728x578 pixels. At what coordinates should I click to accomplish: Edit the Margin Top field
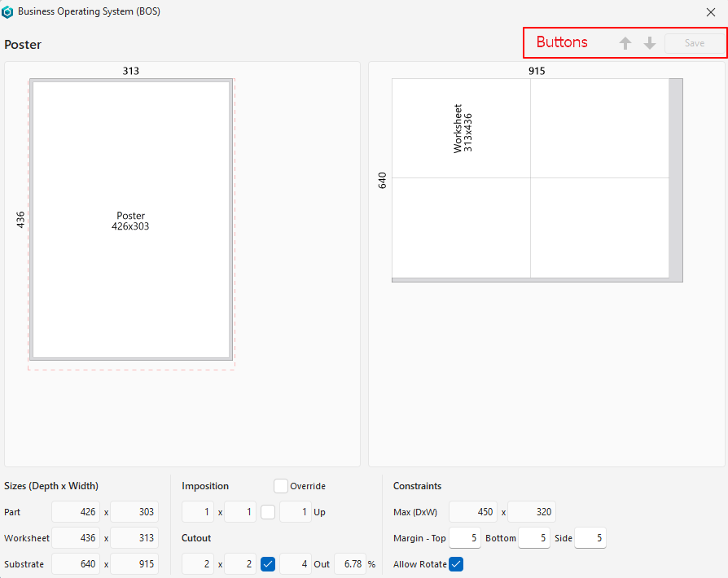[x=464, y=538]
